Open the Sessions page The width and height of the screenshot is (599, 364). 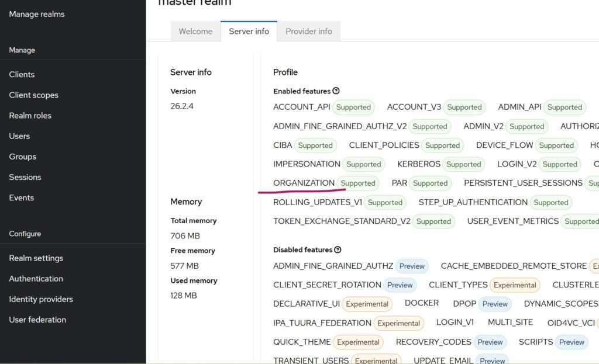pos(25,177)
